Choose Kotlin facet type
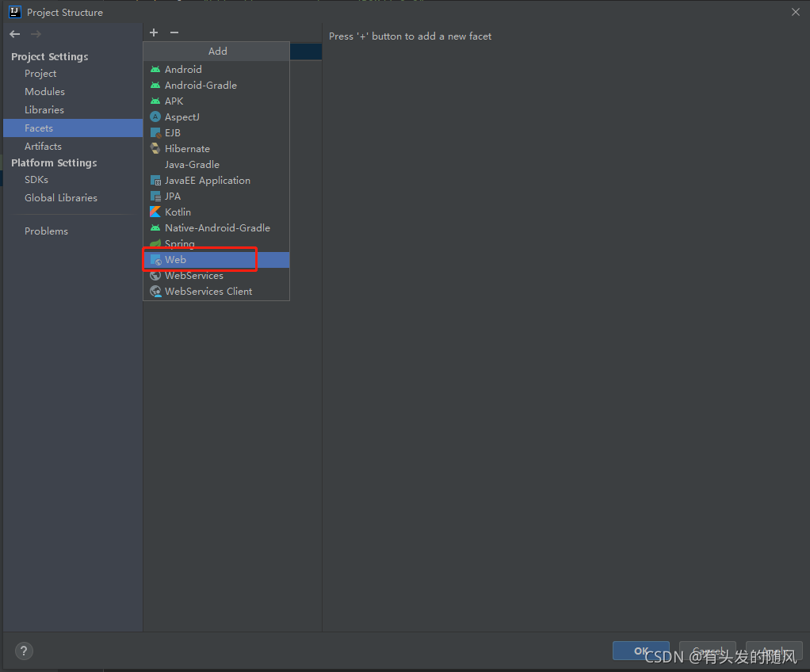Viewport: 810px width, 672px height. (216, 212)
